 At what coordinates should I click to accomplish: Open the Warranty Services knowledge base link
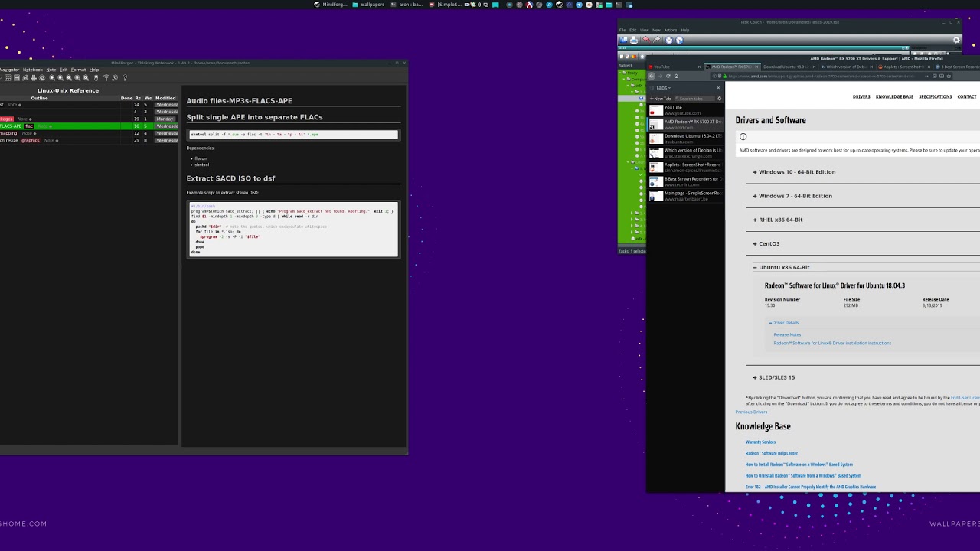click(760, 442)
